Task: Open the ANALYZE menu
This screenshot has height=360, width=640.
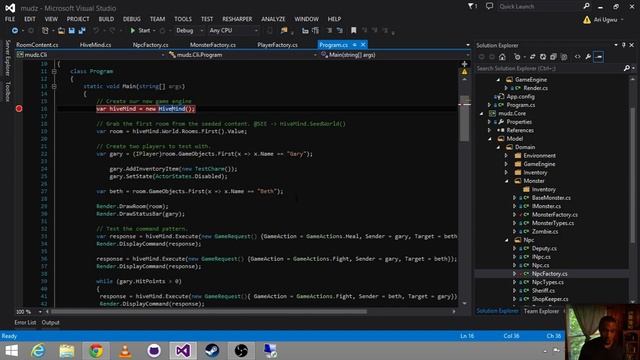Action: coord(273,19)
